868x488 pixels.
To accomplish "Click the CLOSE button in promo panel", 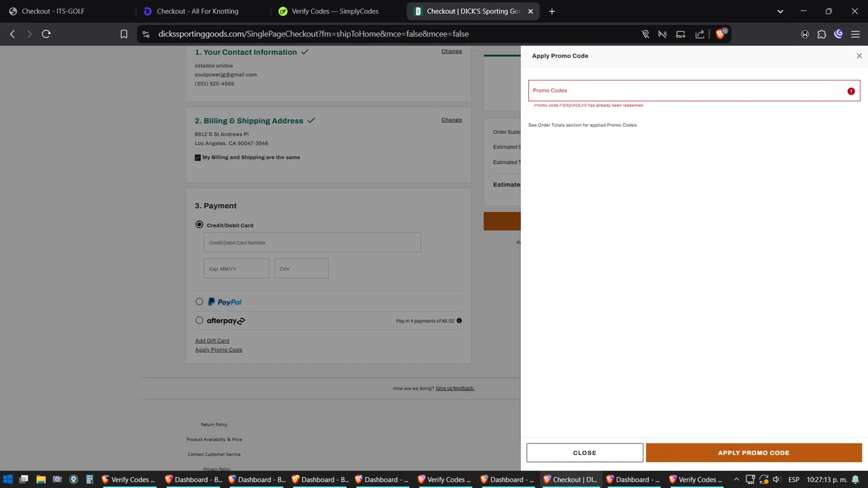I will click(584, 453).
